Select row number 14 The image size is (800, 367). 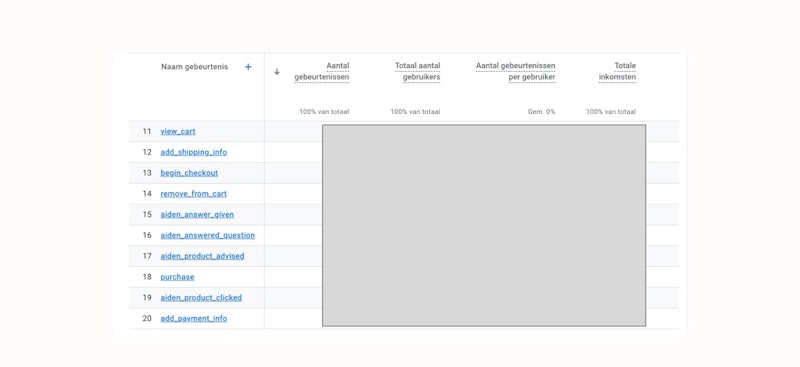coord(147,194)
